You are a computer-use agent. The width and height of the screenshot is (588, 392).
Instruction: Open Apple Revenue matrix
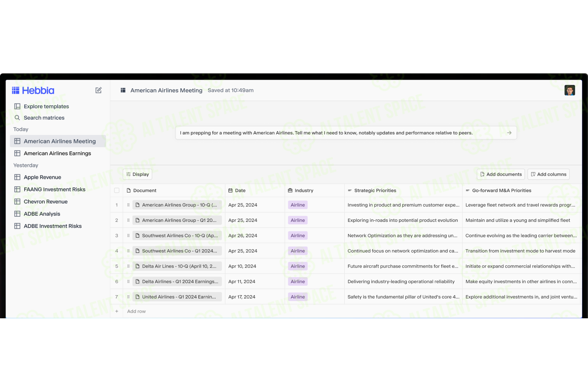(42, 177)
